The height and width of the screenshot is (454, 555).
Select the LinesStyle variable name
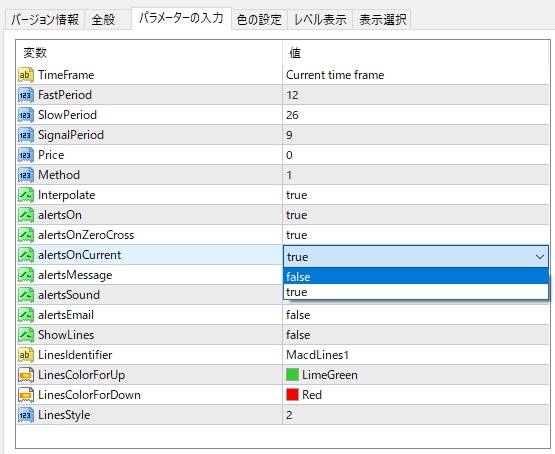point(64,415)
